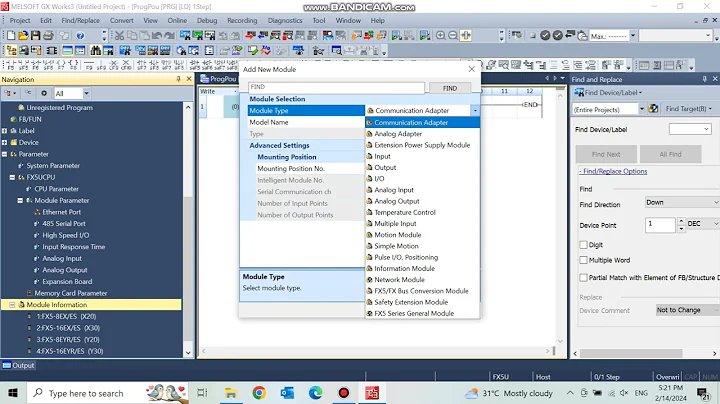
Task: Close the Add New Module dialog
Action: click(472, 69)
